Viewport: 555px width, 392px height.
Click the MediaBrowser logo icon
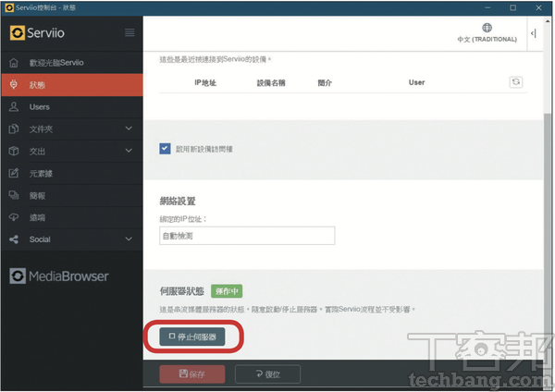pos(18,276)
